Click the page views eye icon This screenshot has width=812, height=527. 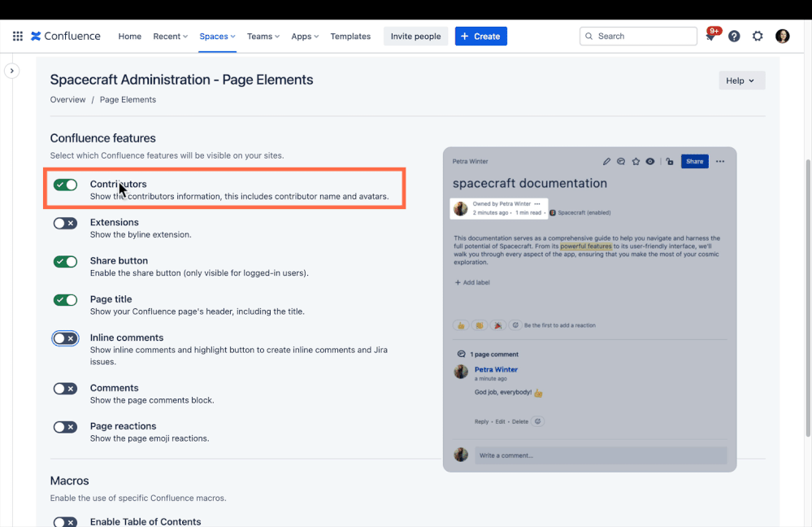pyautogui.click(x=649, y=161)
